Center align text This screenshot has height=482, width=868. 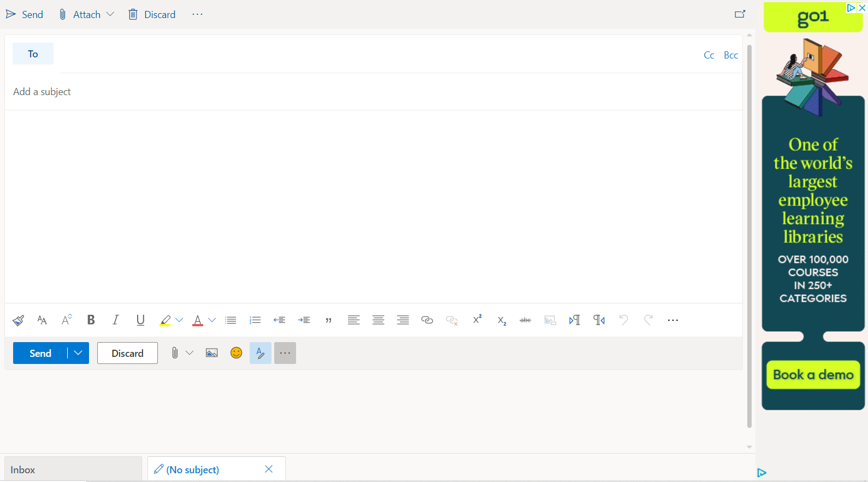point(378,320)
